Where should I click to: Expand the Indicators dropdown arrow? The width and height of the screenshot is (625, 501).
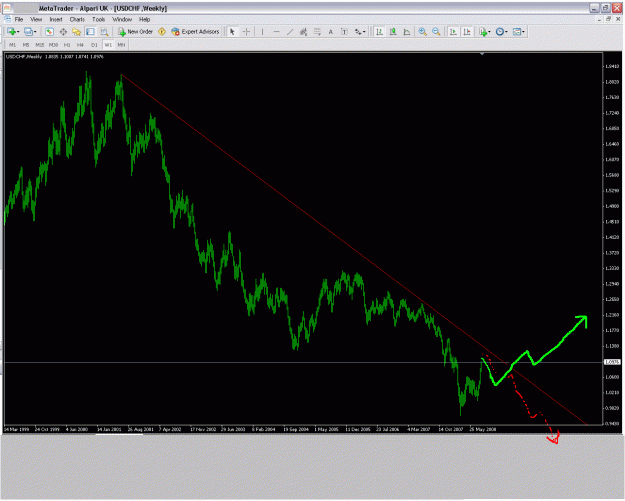point(489,32)
